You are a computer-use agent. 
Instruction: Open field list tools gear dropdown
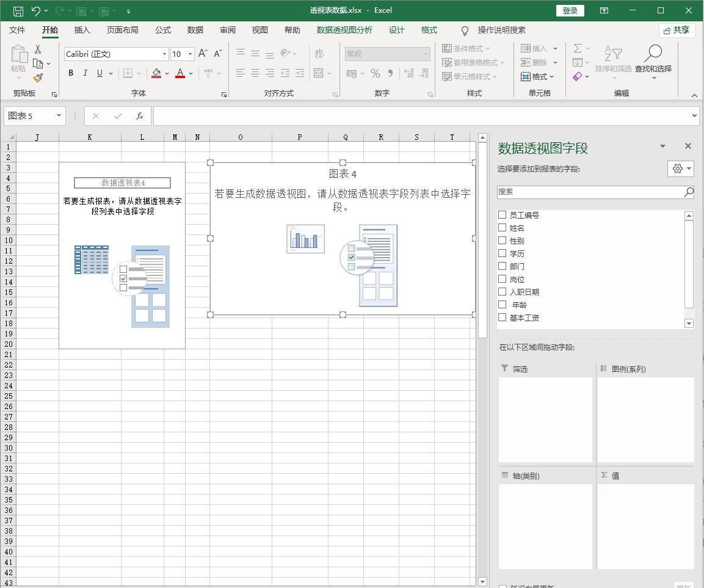680,169
